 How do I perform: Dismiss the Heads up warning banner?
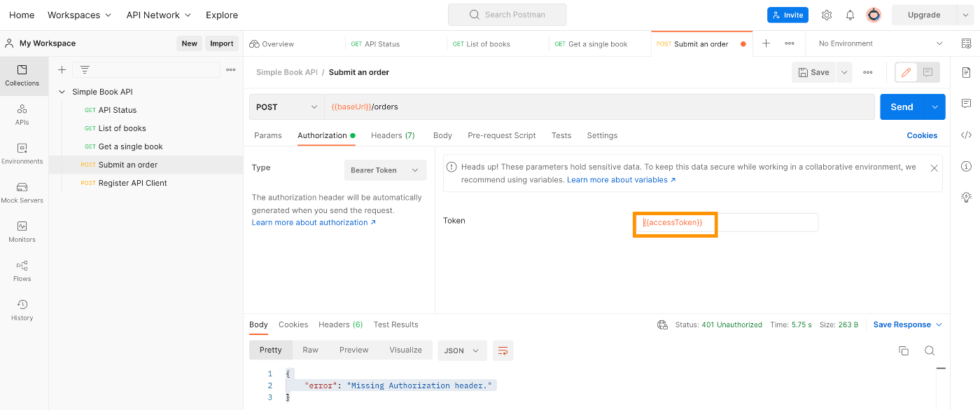[934, 168]
